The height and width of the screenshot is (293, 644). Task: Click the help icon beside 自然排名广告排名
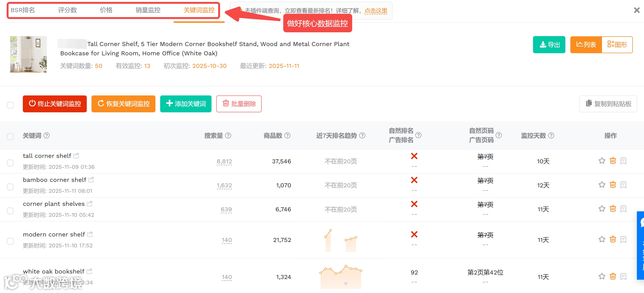(419, 135)
